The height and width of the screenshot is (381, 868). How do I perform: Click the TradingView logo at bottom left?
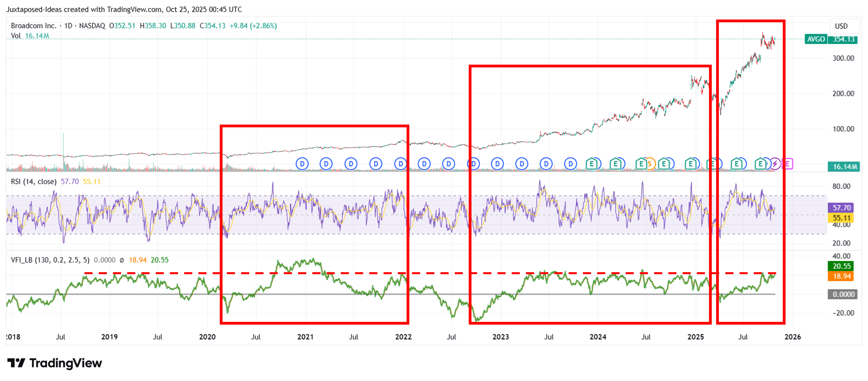click(x=55, y=363)
